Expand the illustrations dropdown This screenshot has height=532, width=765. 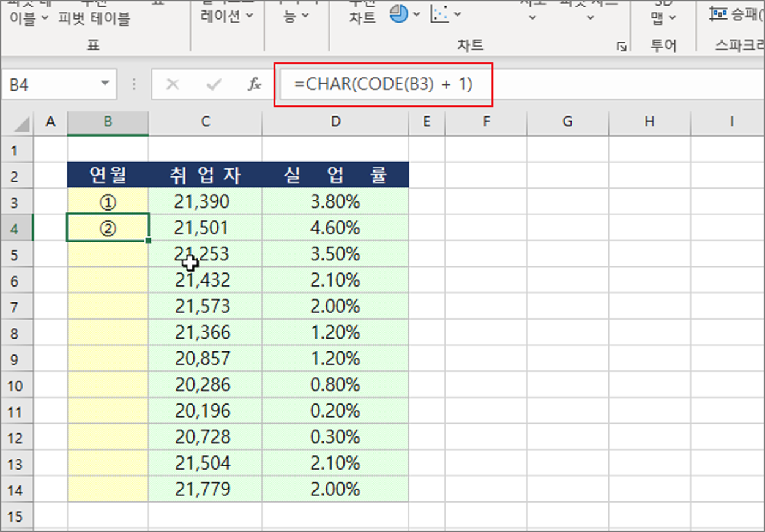(x=250, y=17)
